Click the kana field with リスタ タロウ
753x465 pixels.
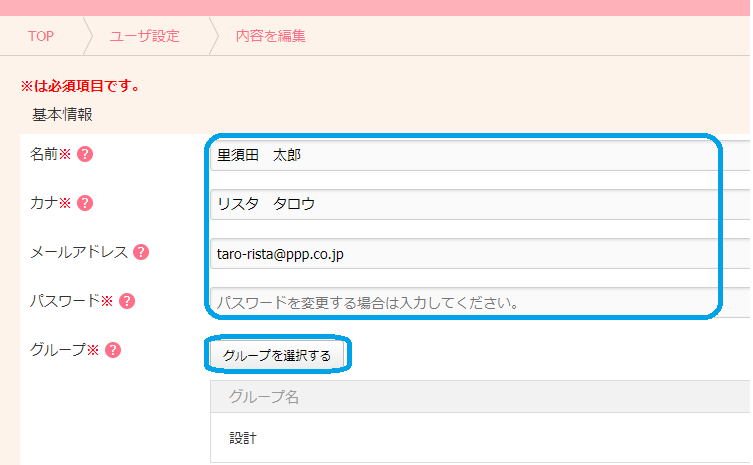click(x=480, y=204)
